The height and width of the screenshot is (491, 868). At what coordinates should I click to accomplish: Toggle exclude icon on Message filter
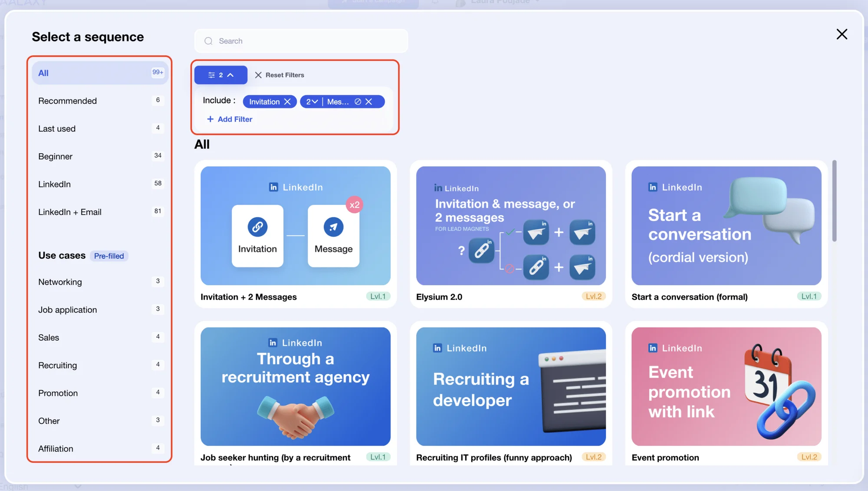(358, 102)
